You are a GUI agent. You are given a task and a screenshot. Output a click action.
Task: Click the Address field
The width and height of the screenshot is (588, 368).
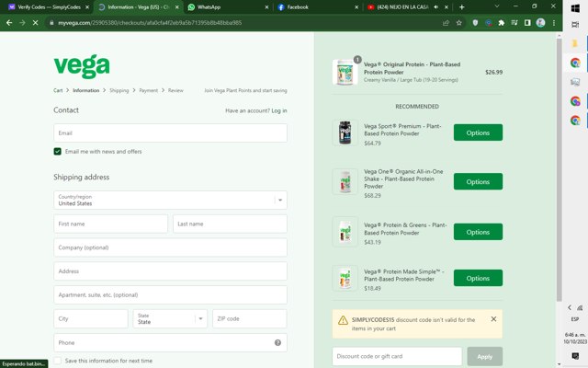(x=170, y=271)
